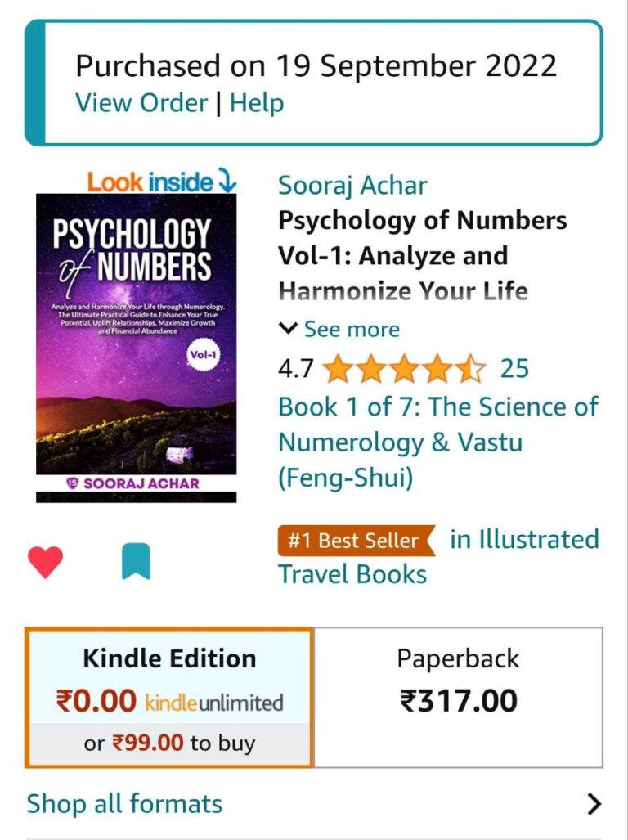
Task: Open Book 1 of 7 series link
Action: pos(438,442)
